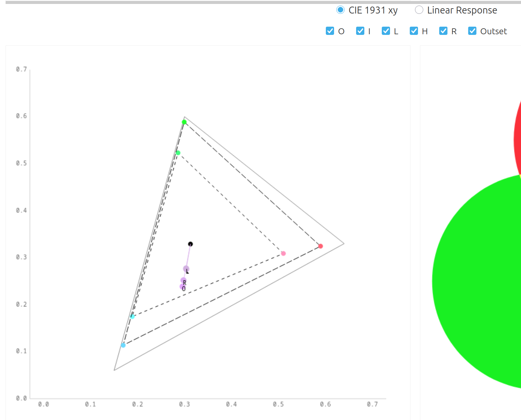
Task: Click the cyan inner triangle vertex
Action: [x=132, y=317]
